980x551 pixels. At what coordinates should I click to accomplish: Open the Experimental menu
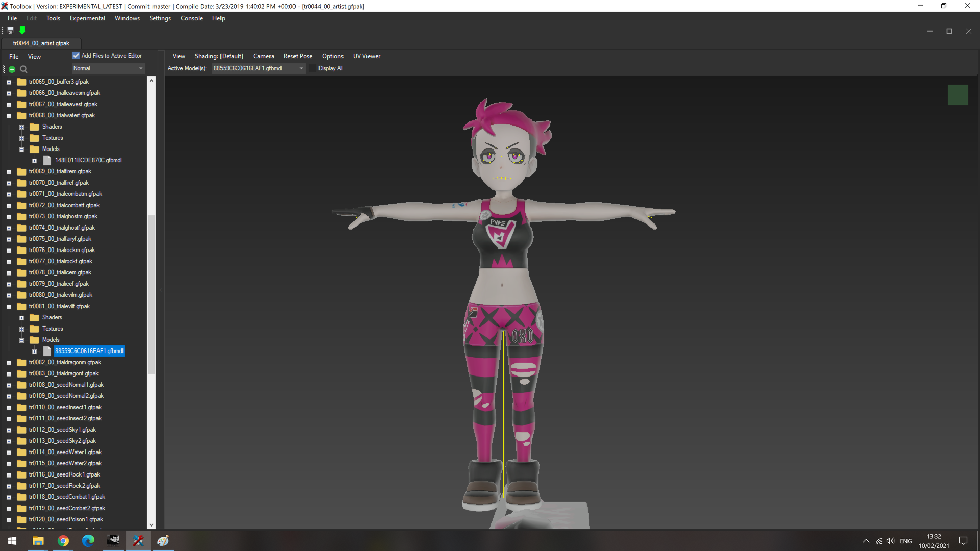tap(87, 18)
